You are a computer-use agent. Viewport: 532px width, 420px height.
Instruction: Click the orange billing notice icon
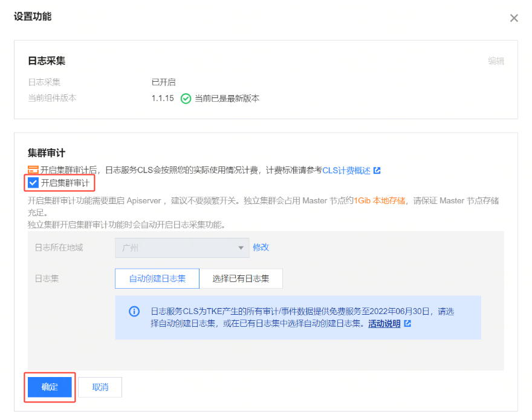(33, 170)
